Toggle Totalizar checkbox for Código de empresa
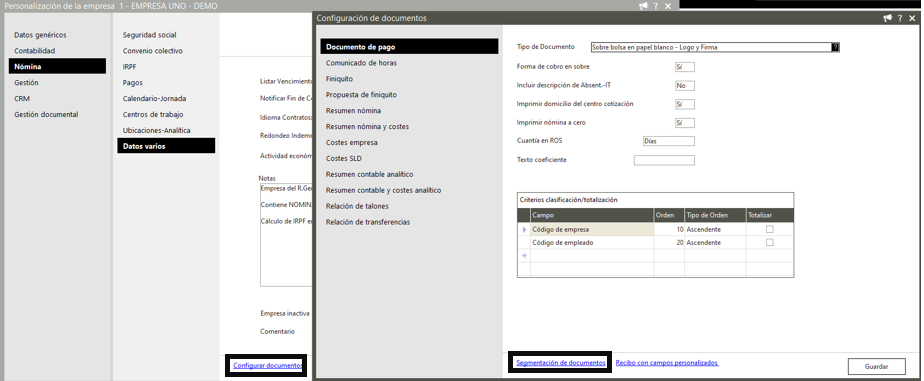This screenshot has width=924, height=381. point(770,229)
